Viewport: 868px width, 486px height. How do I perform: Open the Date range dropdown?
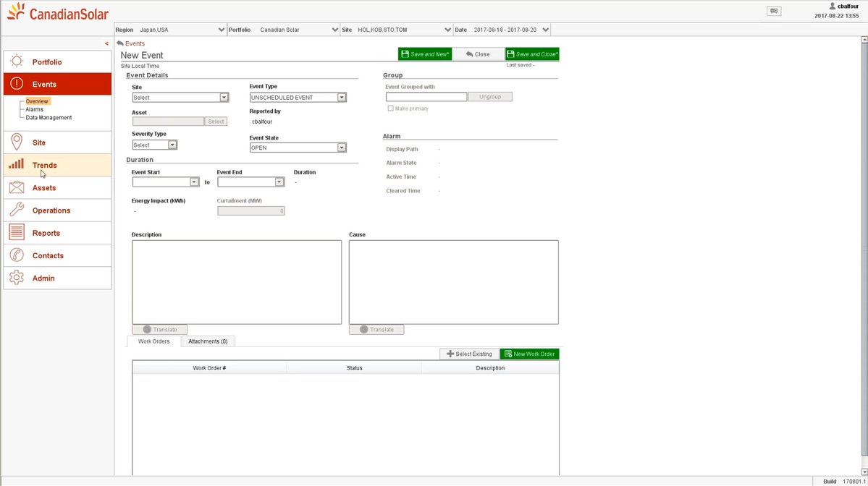pos(546,30)
